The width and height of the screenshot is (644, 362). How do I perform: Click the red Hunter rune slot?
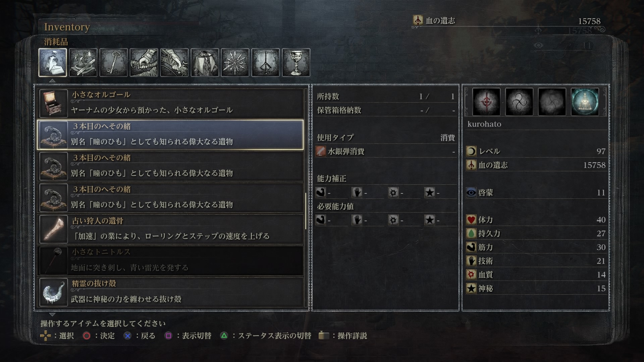click(486, 102)
